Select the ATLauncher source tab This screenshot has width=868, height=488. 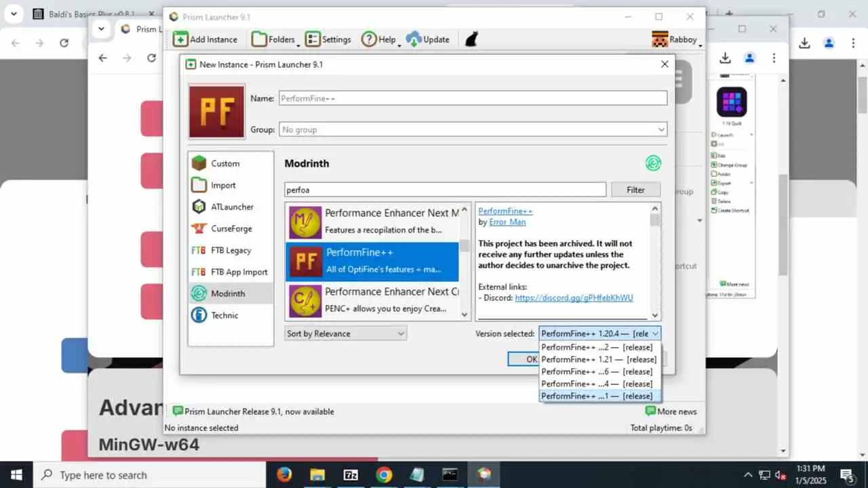(231, 207)
